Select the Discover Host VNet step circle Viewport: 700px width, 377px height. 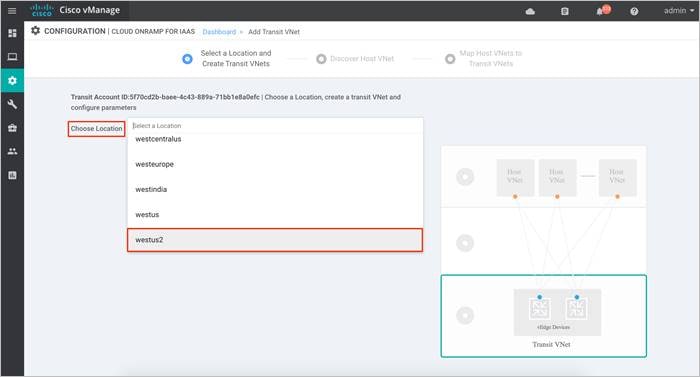tap(321, 59)
